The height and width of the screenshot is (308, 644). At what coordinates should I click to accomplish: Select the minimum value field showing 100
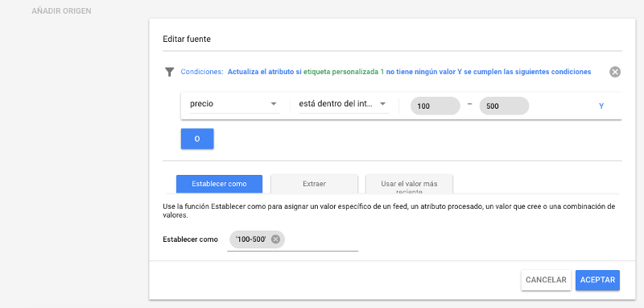tap(435, 106)
